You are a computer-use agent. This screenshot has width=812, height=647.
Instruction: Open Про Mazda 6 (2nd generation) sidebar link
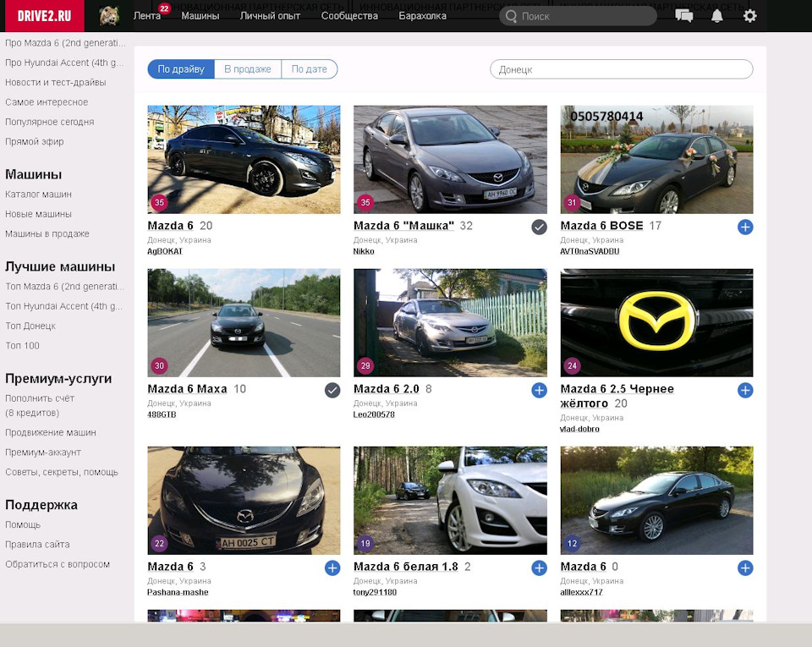[x=65, y=43]
